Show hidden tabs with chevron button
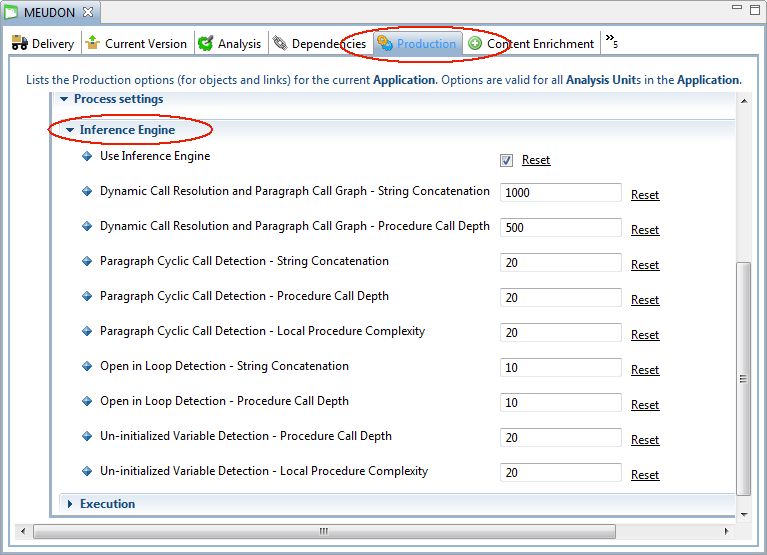 (611, 43)
